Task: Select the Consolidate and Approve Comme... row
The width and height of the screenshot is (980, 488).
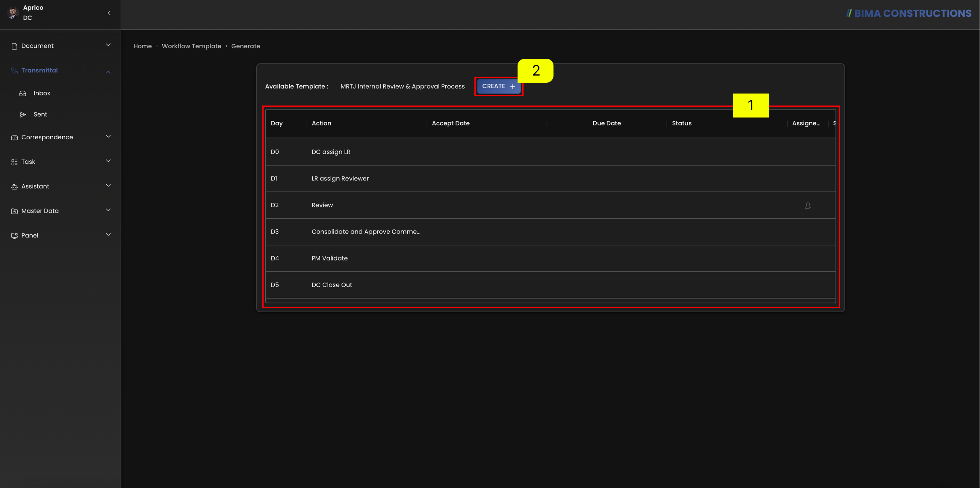Action: pyautogui.click(x=551, y=232)
